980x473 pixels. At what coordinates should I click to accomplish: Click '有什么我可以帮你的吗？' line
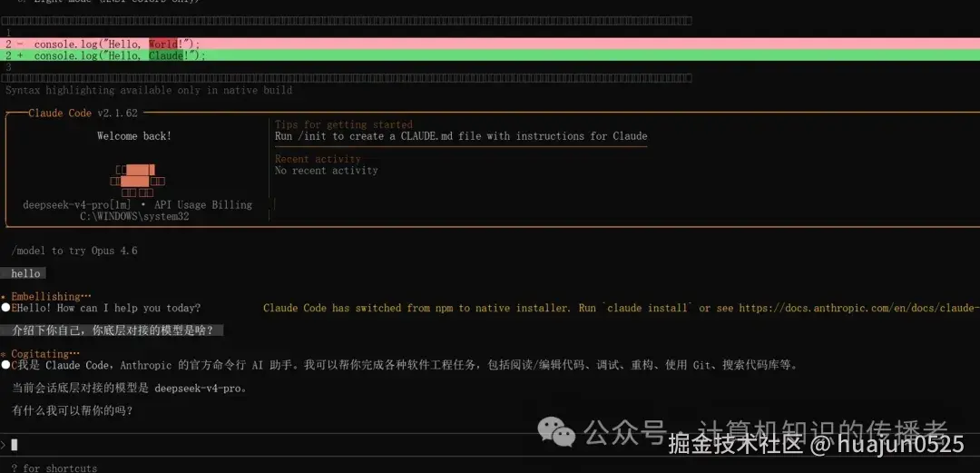click(x=73, y=411)
